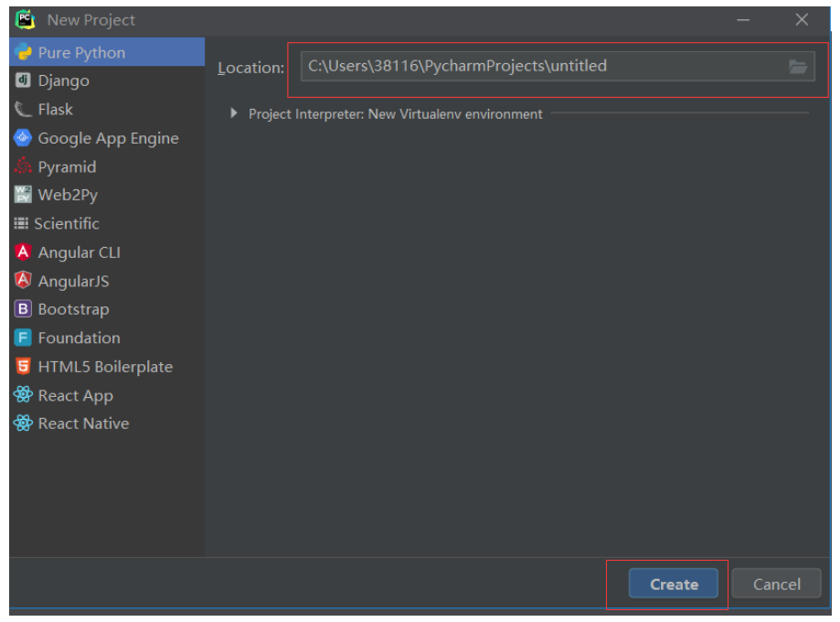Select Django project type
This screenshot has width=840, height=622.
point(107,80)
